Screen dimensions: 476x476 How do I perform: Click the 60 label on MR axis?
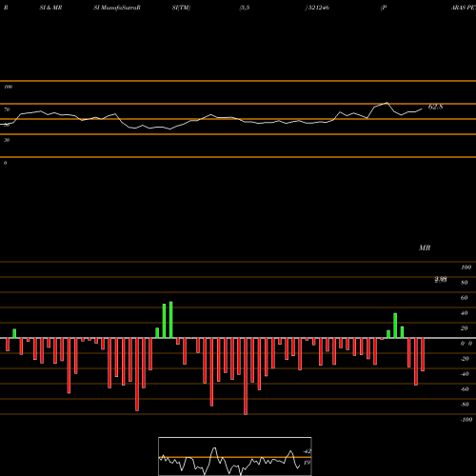[465, 298]
